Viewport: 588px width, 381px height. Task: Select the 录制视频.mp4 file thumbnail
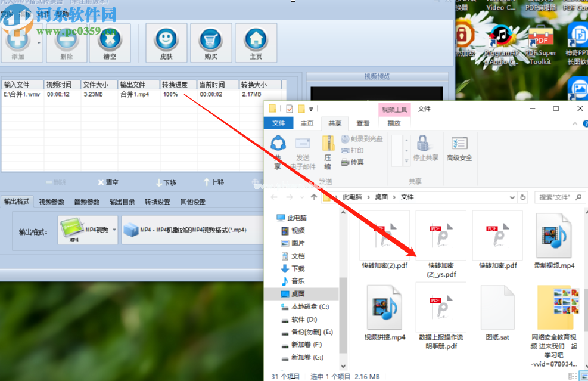coord(555,236)
